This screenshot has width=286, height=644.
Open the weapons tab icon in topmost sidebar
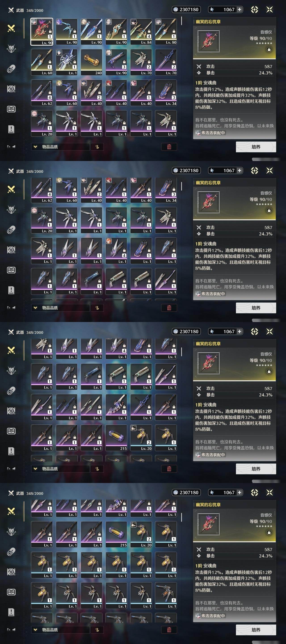point(11,28)
